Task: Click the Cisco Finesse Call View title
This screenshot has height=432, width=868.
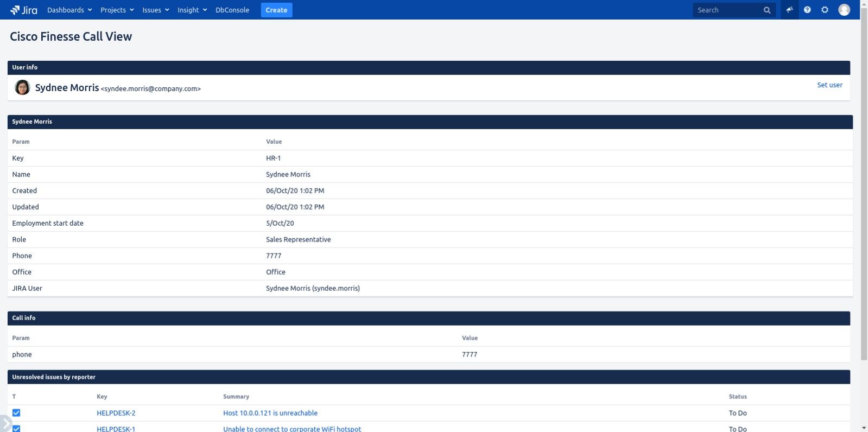Action: click(71, 36)
